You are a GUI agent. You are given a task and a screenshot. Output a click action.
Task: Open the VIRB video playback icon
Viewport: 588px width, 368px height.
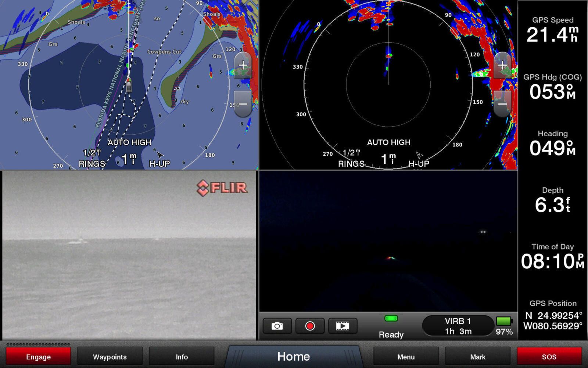343,326
